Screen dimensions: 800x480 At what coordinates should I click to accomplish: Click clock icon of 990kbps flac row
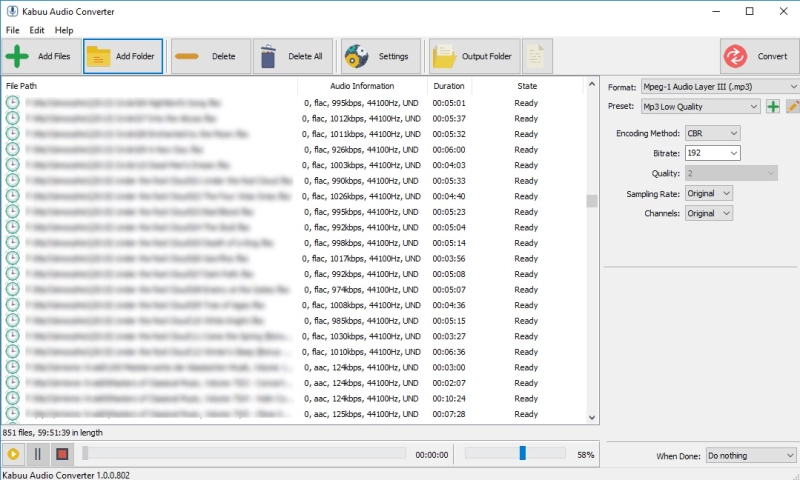click(x=12, y=180)
